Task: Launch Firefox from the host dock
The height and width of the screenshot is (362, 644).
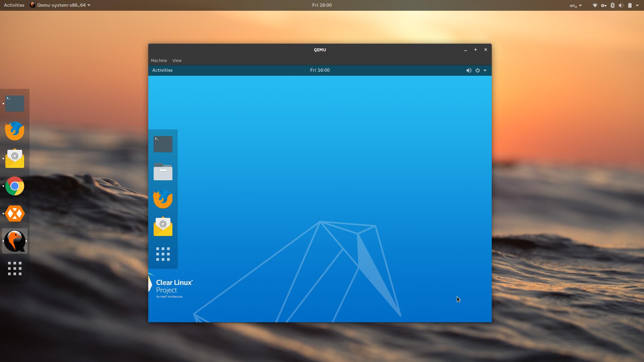Action: pyautogui.click(x=15, y=131)
